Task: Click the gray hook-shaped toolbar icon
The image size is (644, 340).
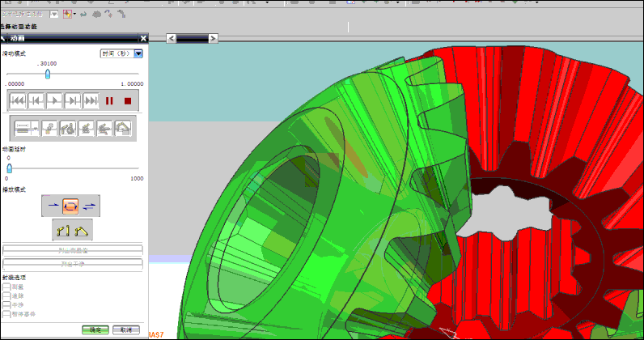Action: click(x=121, y=15)
